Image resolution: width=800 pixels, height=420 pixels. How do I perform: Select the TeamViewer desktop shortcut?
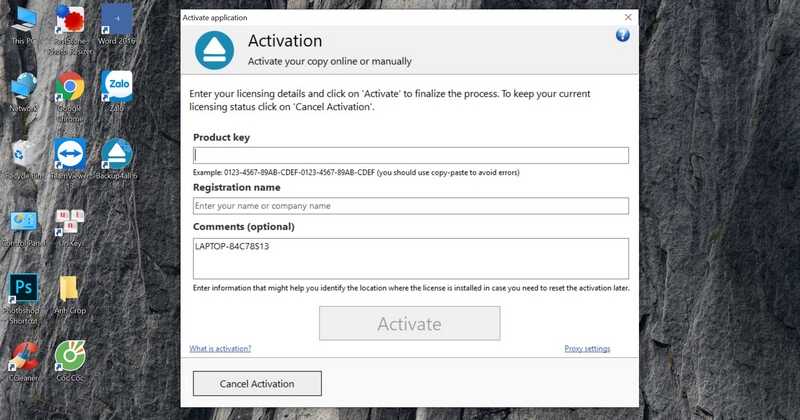(70, 154)
